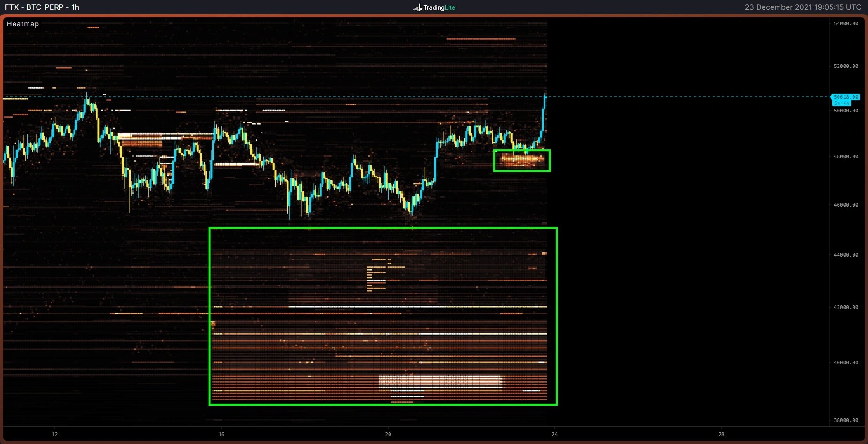
Task: Select the 50618.00 current price tag
Action: coord(846,97)
